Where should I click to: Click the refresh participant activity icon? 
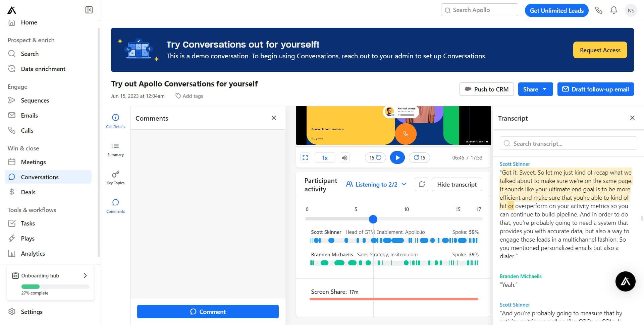(422, 185)
